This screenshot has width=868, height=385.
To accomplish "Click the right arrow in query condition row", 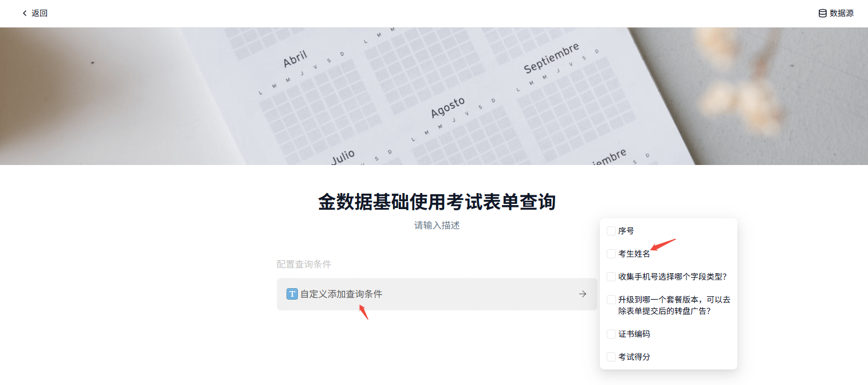I will point(583,294).
